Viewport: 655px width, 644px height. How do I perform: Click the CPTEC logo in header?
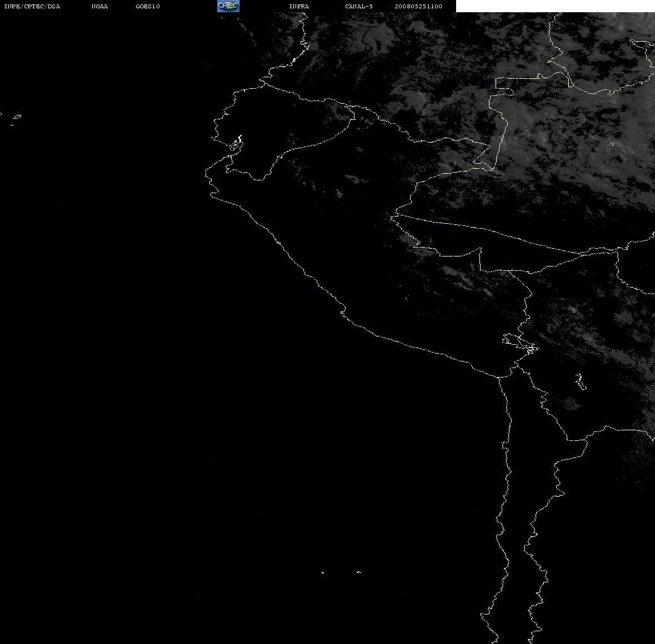point(228,6)
